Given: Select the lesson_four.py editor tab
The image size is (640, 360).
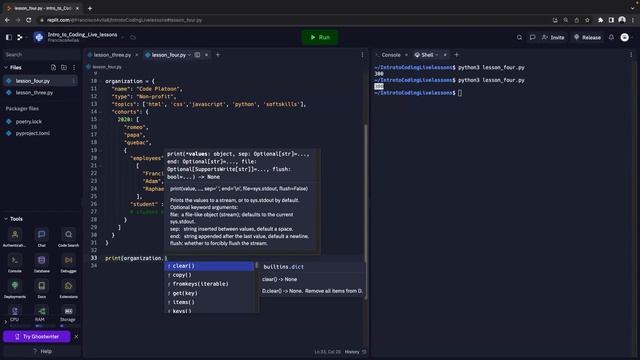Looking at the screenshot, I should (168, 55).
